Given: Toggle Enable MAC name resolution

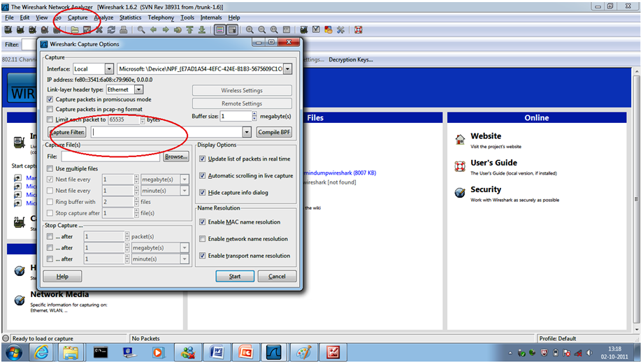Looking at the screenshot, I should click(202, 221).
